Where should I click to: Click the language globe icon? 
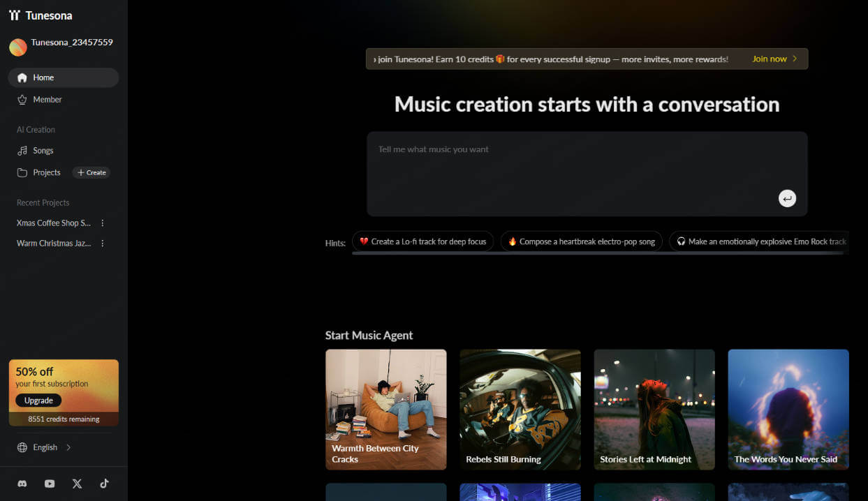point(22,447)
